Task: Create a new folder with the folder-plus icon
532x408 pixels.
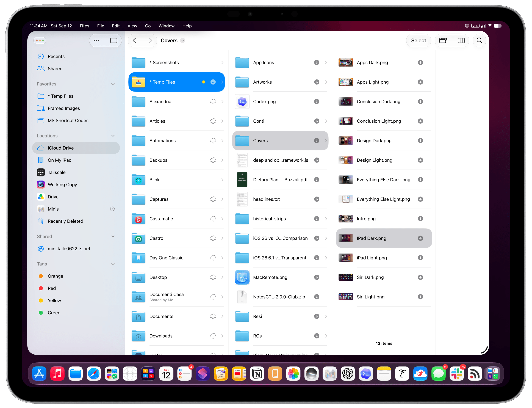Action: pos(443,41)
